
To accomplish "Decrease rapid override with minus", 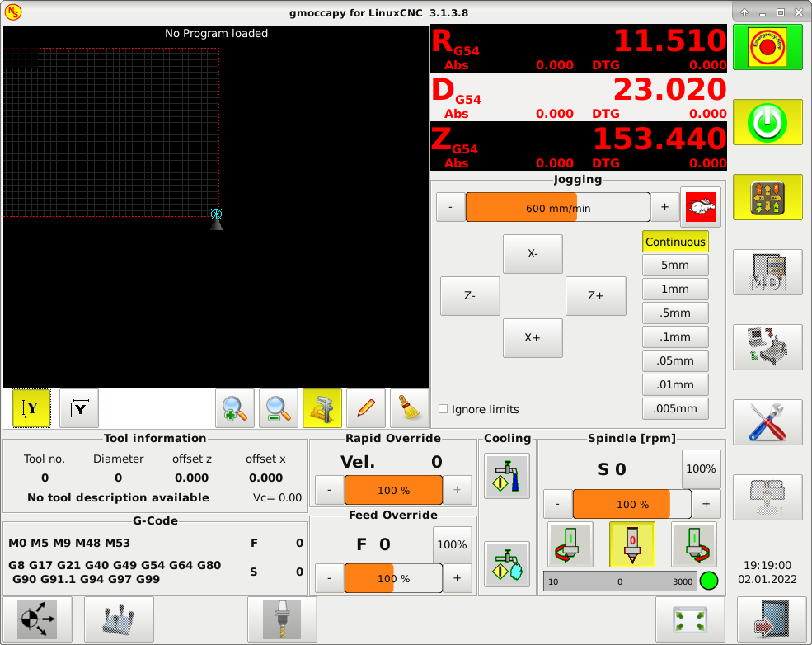I will [330, 490].
